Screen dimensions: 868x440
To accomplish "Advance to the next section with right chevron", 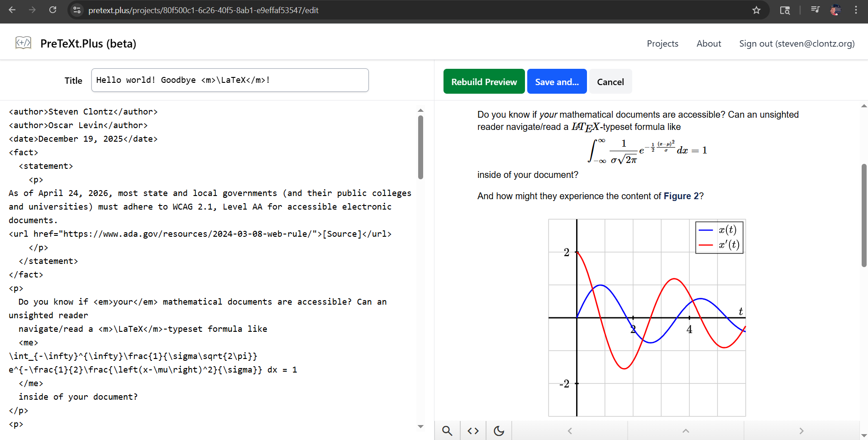I will click(801, 430).
